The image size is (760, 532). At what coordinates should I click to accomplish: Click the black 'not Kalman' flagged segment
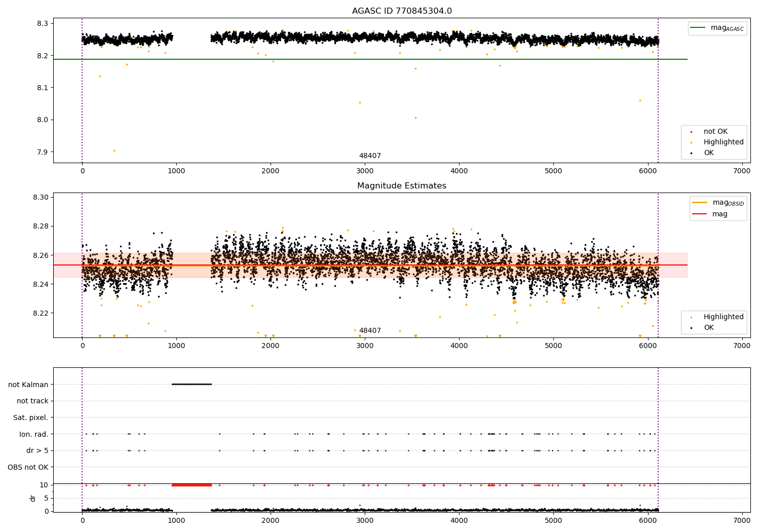pyautogui.click(x=192, y=384)
